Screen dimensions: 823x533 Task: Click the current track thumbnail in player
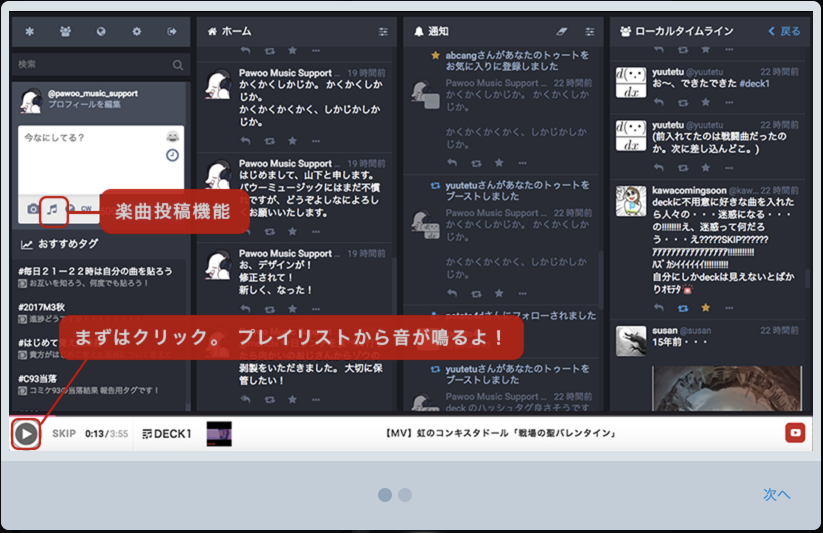(219, 434)
